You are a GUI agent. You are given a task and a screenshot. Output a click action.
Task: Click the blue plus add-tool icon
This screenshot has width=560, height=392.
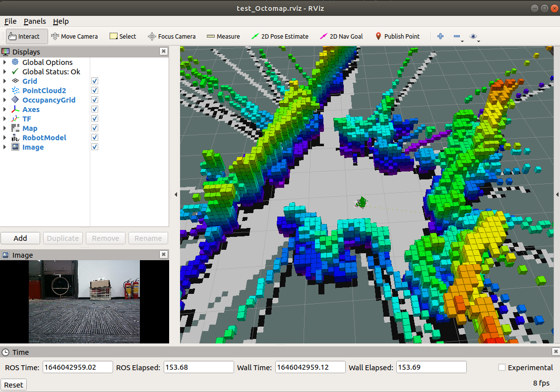440,36
